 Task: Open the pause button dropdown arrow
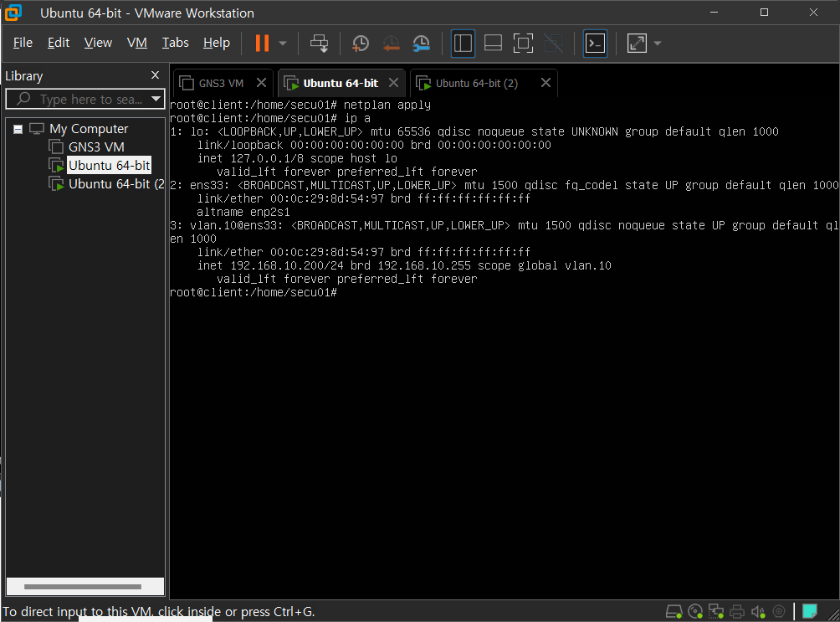click(x=282, y=43)
